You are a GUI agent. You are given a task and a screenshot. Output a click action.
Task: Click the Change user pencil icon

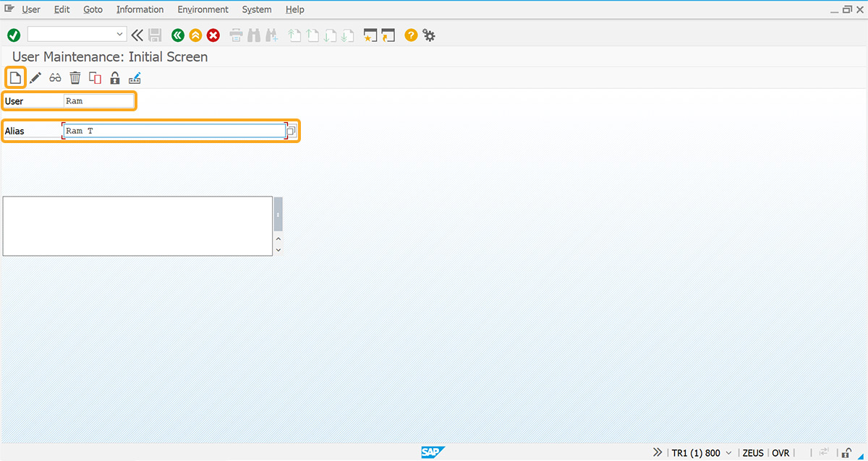(35, 78)
